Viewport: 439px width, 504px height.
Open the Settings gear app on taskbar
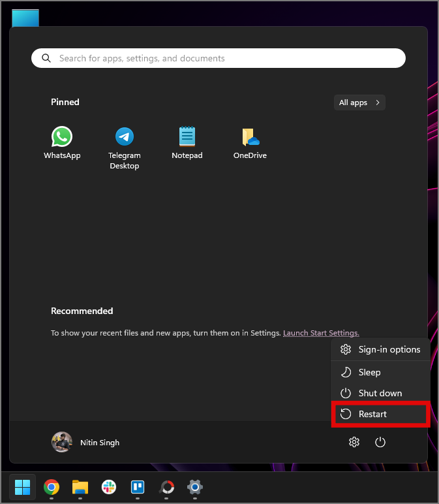(195, 487)
